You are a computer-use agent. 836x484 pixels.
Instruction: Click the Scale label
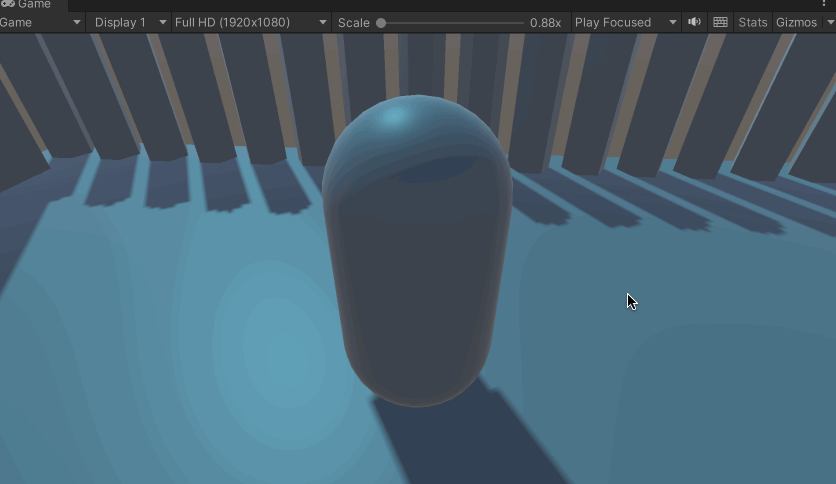tap(353, 22)
